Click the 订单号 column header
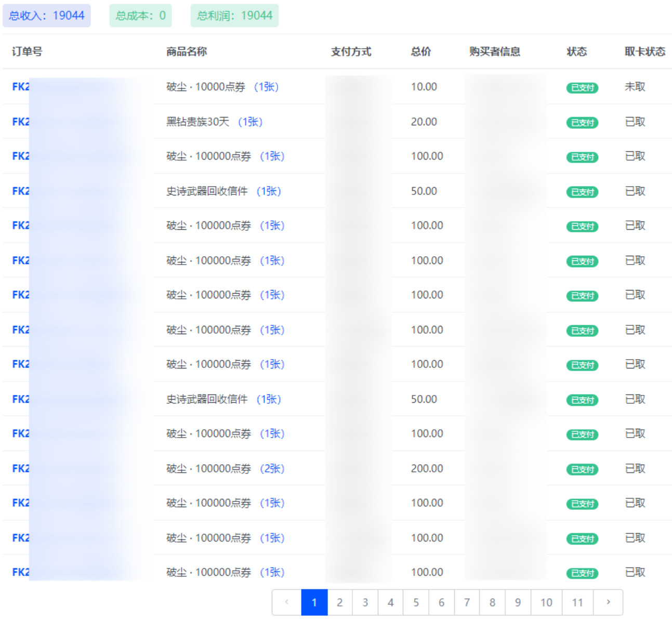This screenshot has height=619, width=672. [x=27, y=51]
